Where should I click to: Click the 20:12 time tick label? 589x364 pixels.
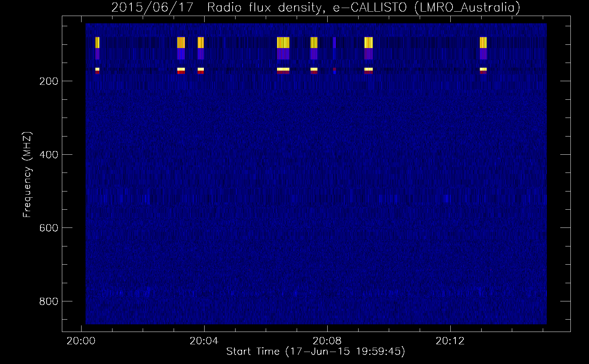click(x=450, y=341)
